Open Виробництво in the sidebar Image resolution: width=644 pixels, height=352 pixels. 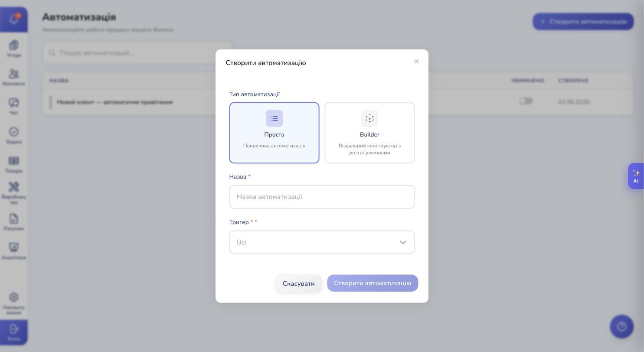14,193
